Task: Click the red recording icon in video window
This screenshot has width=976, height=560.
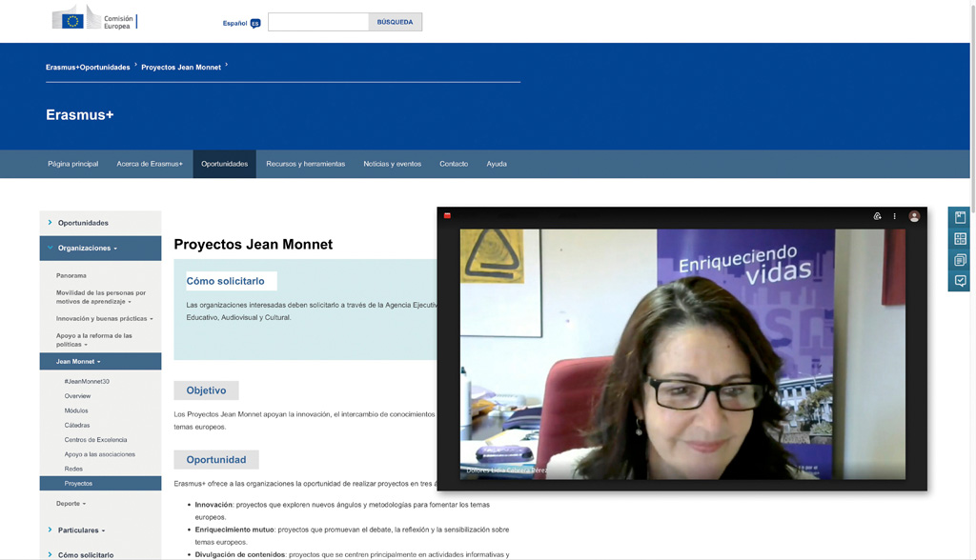Action: (447, 216)
